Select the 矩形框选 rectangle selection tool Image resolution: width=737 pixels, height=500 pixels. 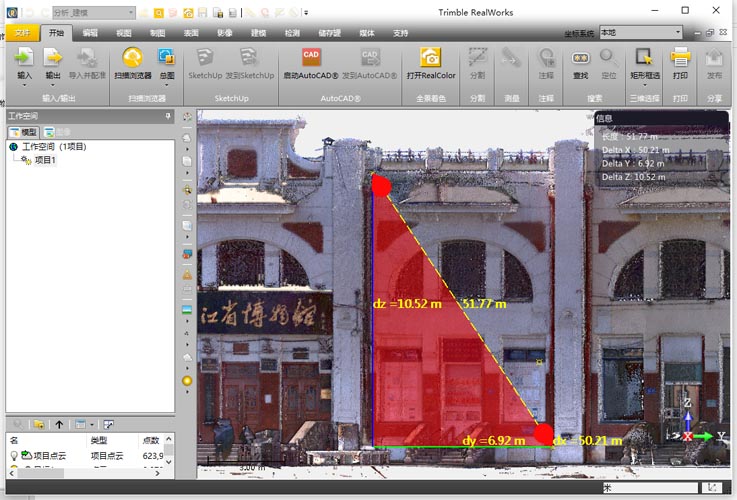coord(644,57)
